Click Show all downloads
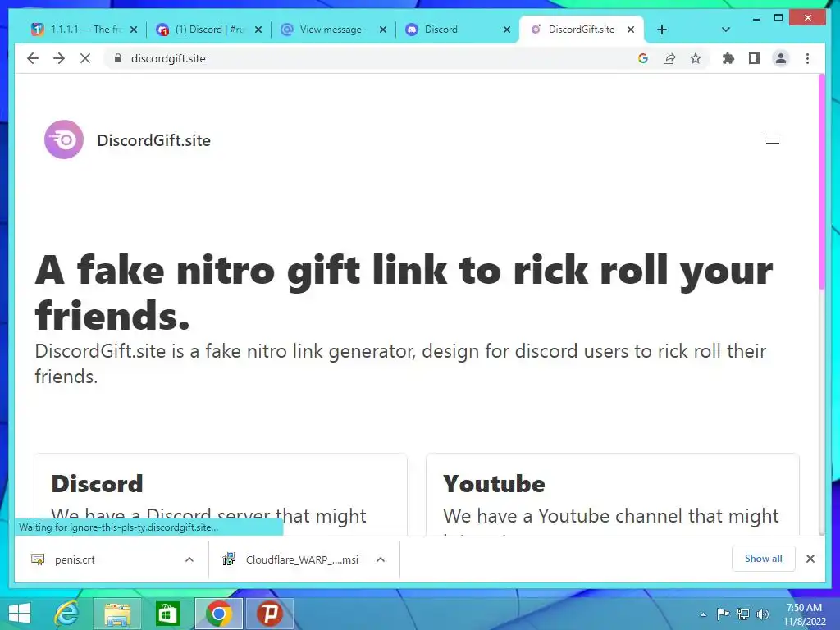Image resolution: width=840 pixels, height=630 pixels. point(764,559)
